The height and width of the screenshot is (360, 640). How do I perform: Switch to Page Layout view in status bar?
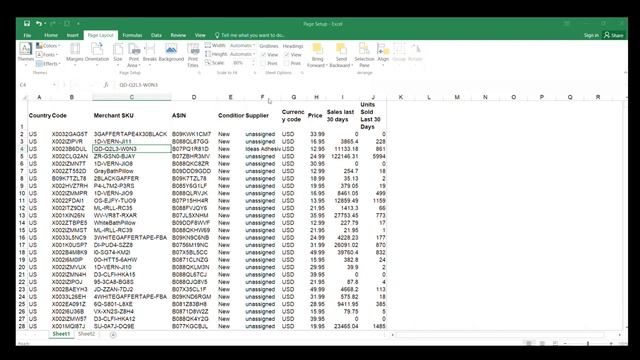coord(542,343)
